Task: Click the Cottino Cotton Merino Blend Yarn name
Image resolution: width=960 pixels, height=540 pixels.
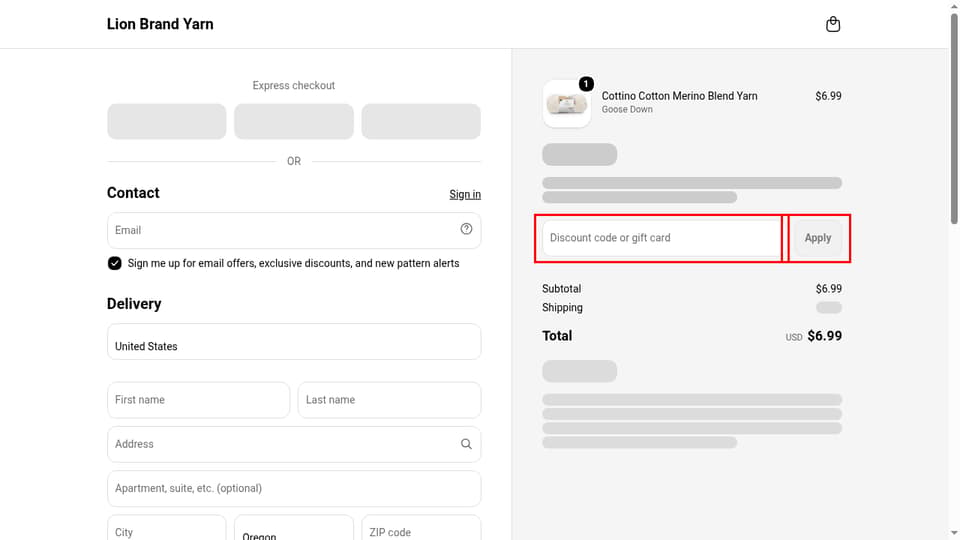Action: 679,96
